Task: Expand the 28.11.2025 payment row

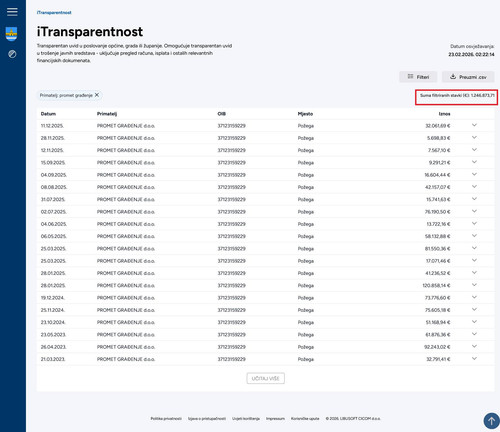Action: click(x=474, y=138)
